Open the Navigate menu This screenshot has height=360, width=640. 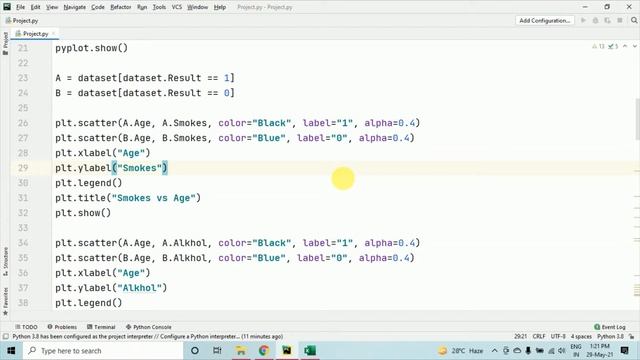[x=75, y=7]
